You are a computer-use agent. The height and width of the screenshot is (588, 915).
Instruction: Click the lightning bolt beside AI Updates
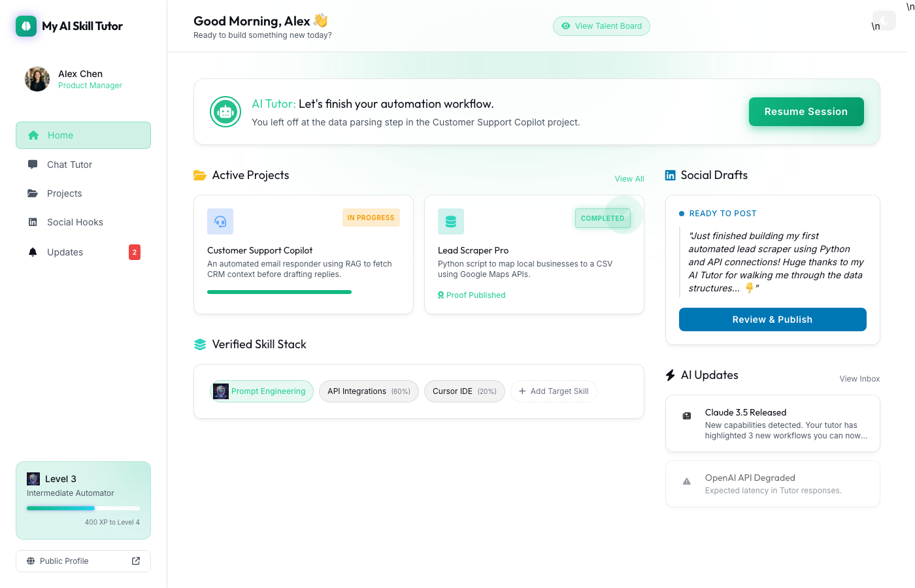click(x=669, y=374)
